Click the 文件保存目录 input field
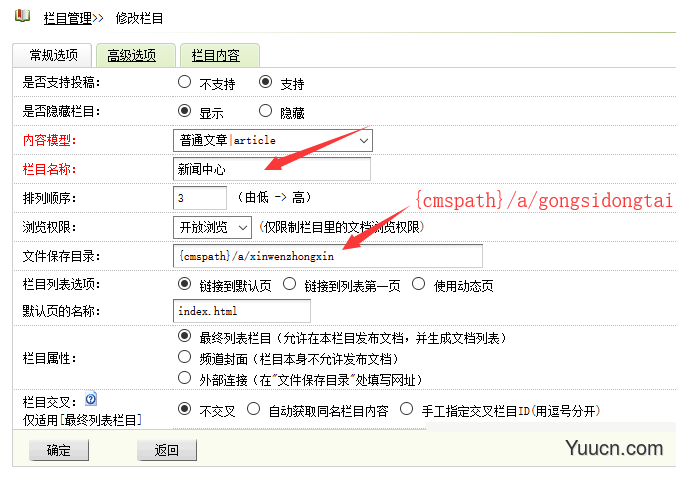The width and height of the screenshot is (676, 478). (x=326, y=256)
